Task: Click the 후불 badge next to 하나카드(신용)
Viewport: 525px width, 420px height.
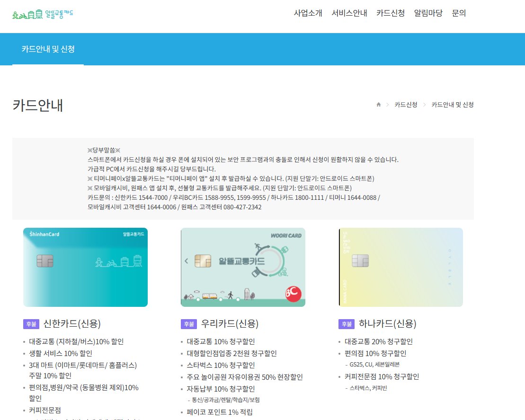Action: (346, 323)
